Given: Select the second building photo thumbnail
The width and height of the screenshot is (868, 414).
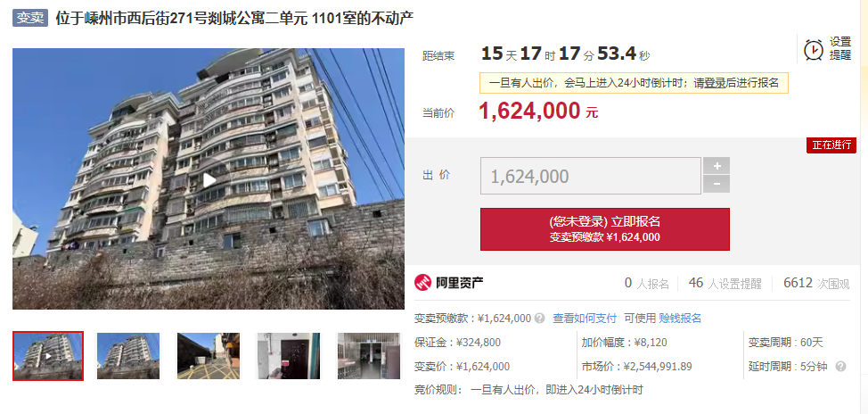Looking at the screenshot, I should coord(127,356).
